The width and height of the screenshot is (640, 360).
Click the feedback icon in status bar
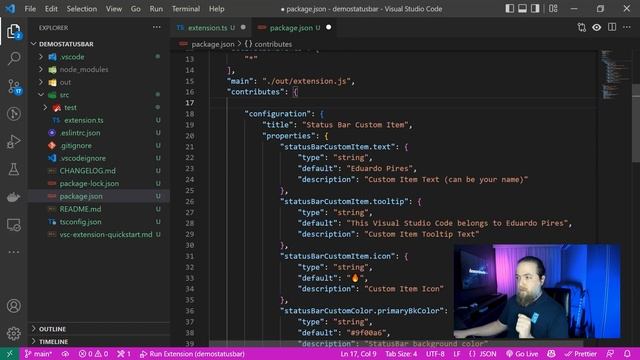pyautogui.click(x=610, y=354)
